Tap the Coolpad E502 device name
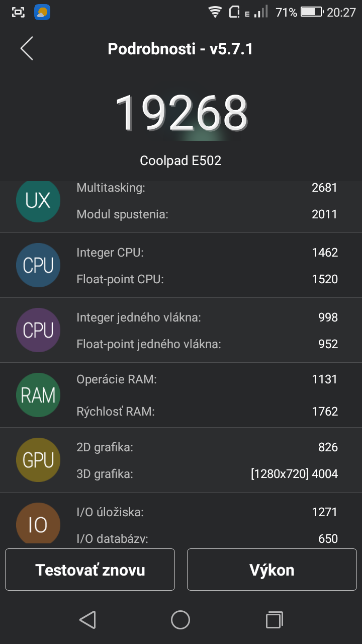 180,160
